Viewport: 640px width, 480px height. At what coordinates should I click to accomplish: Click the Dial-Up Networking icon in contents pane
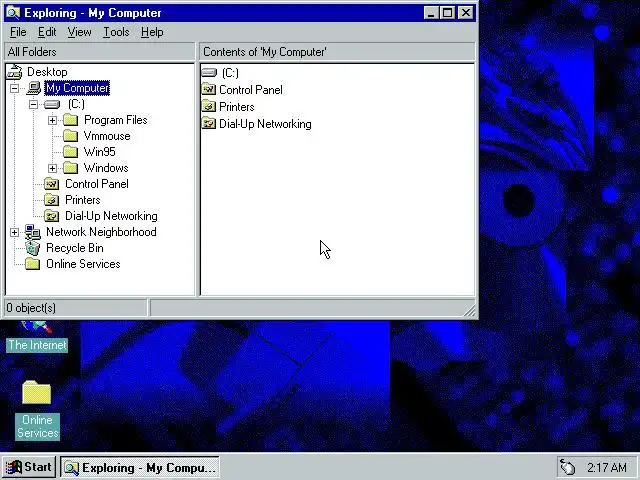[209, 124]
